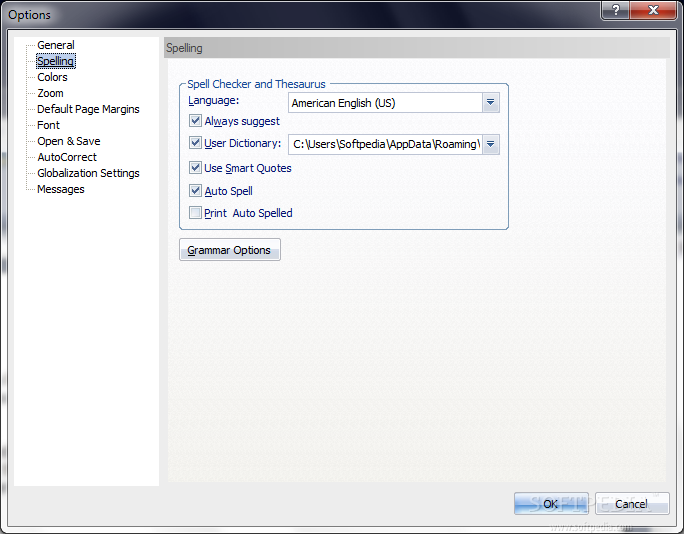Open the User Dictionary path dropdown arrow
The height and width of the screenshot is (534, 684).
click(491, 144)
